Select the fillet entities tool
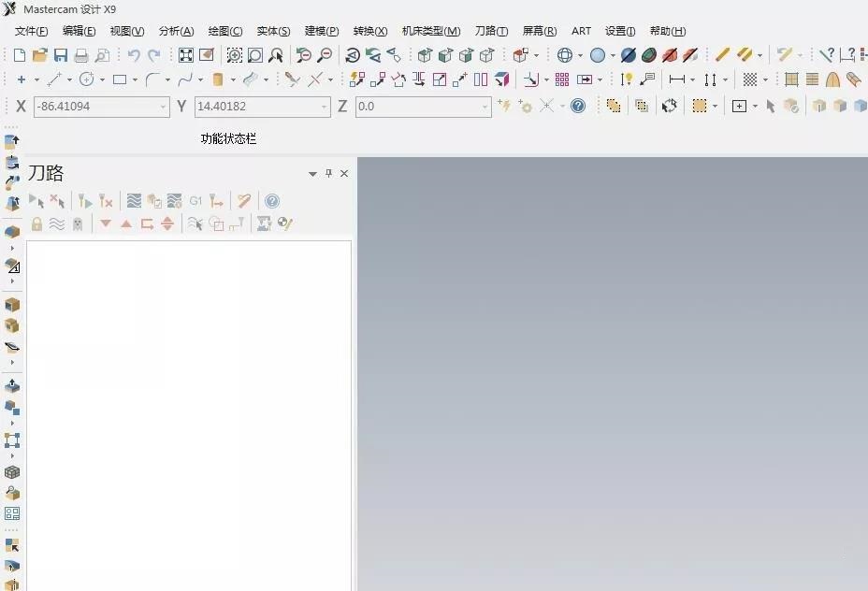The image size is (868, 591). 152,79
